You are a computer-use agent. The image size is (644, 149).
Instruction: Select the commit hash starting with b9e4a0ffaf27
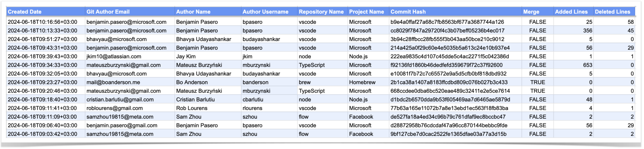click(455, 22)
